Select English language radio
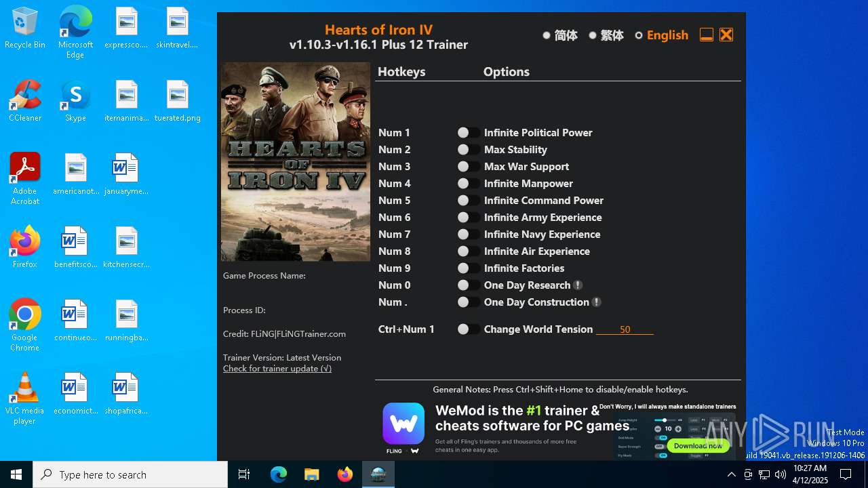The height and width of the screenshot is (488, 868). point(639,35)
